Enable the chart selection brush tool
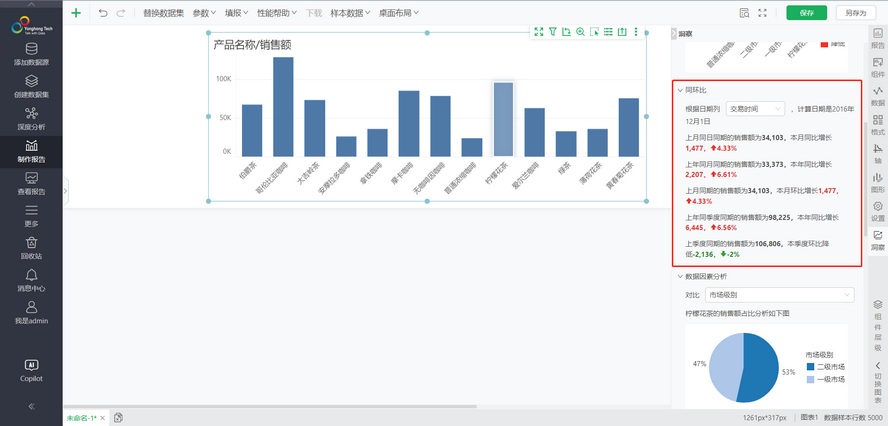 (594, 32)
